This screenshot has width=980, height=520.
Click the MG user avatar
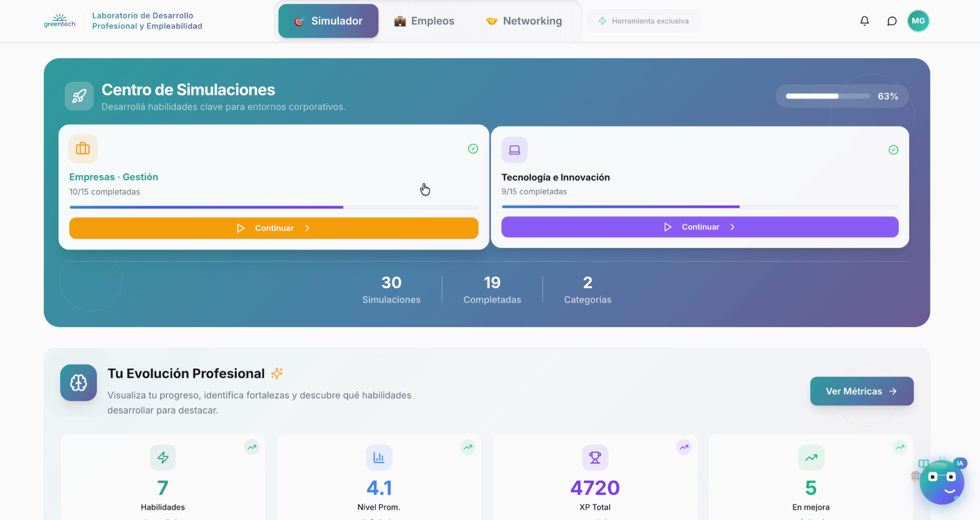tap(918, 21)
